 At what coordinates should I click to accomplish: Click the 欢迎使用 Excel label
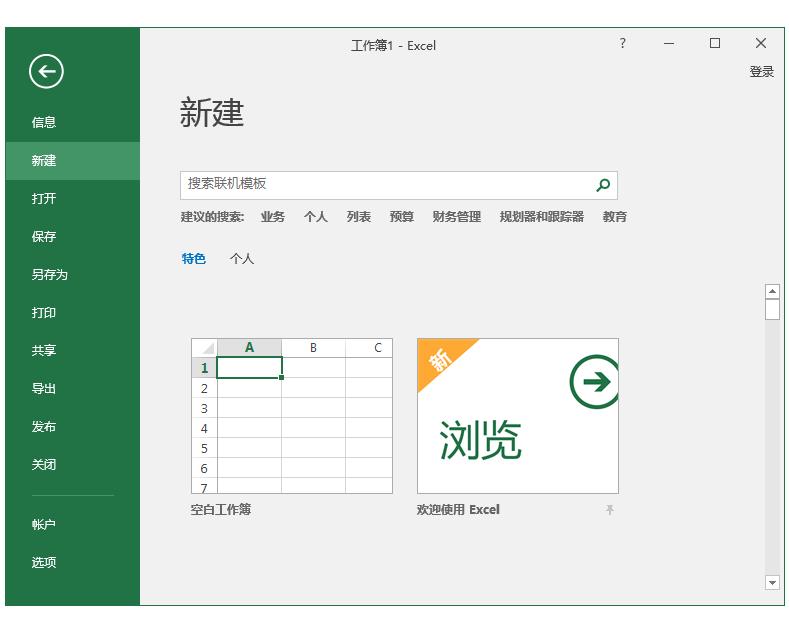click(x=458, y=510)
